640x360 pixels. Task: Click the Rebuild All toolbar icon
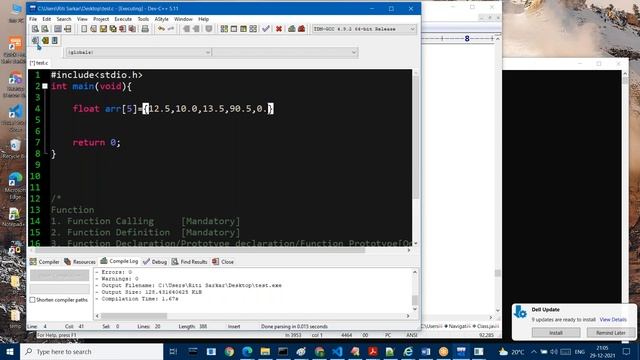pos(253,29)
